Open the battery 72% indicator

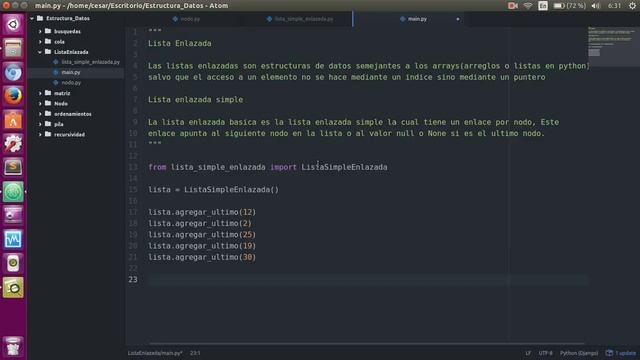point(569,6)
